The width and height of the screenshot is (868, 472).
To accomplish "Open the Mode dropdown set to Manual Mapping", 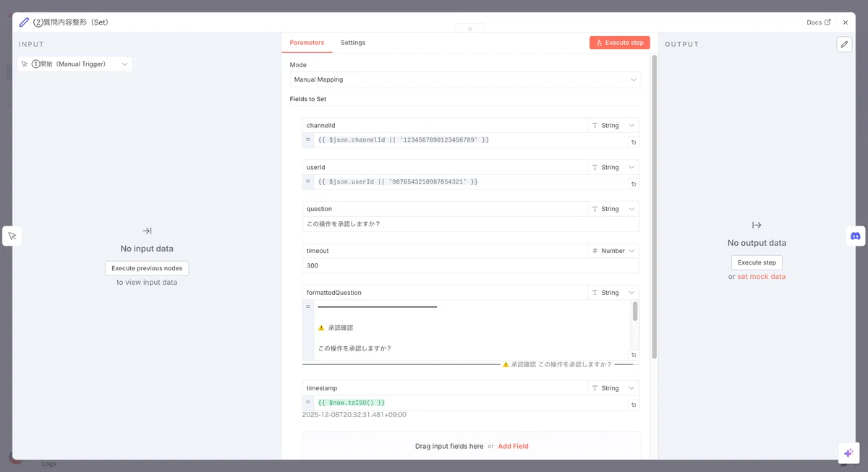I will [x=465, y=80].
